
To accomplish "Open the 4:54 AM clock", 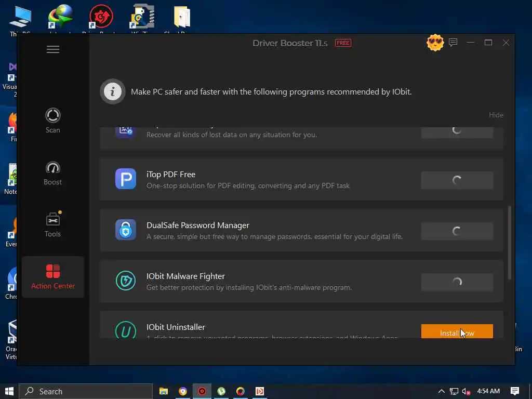I will pyautogui.click(x=488, y=391).
